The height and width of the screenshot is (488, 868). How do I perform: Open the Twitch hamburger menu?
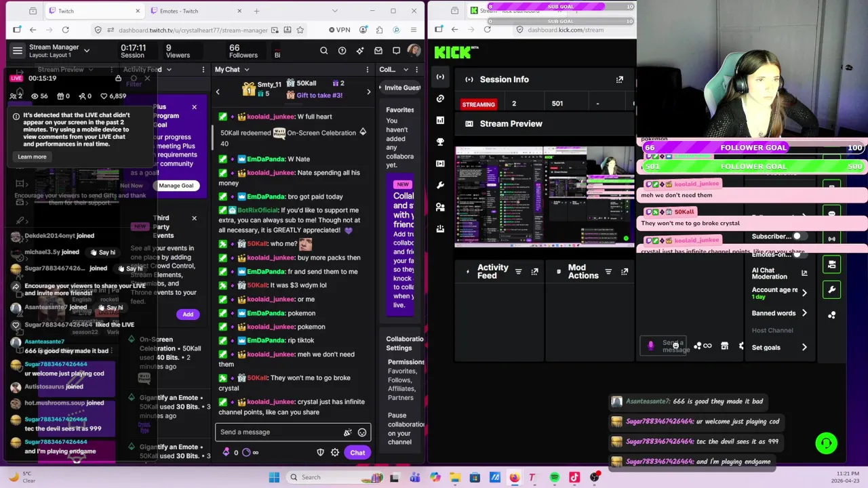pos(18,51)
